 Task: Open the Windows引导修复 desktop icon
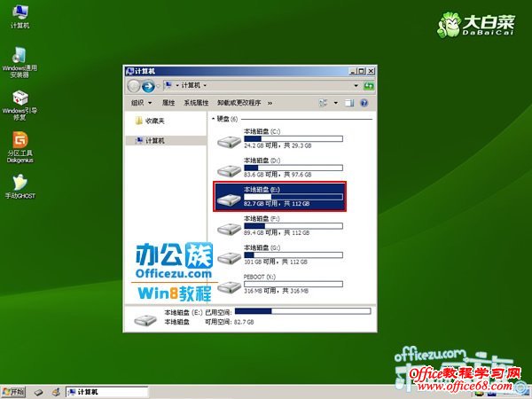click(20, 105)
